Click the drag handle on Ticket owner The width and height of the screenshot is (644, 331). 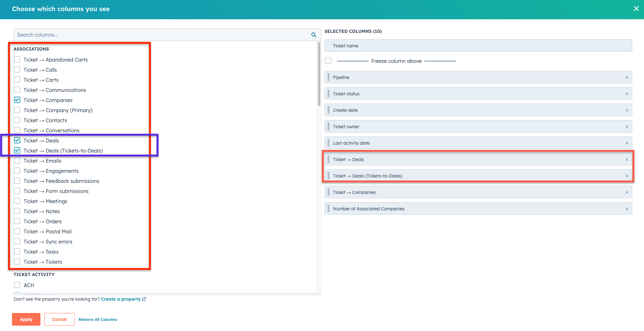[x=329, y=126]
